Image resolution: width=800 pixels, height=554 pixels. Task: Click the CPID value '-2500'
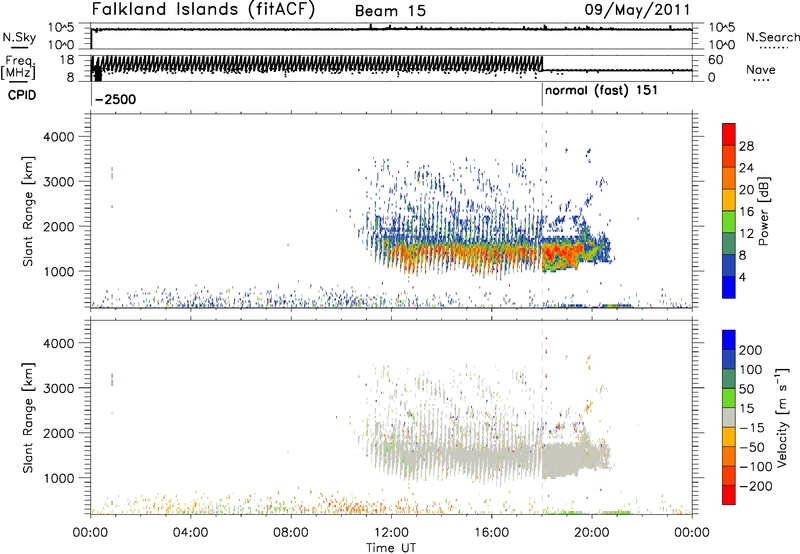[116, 99]
